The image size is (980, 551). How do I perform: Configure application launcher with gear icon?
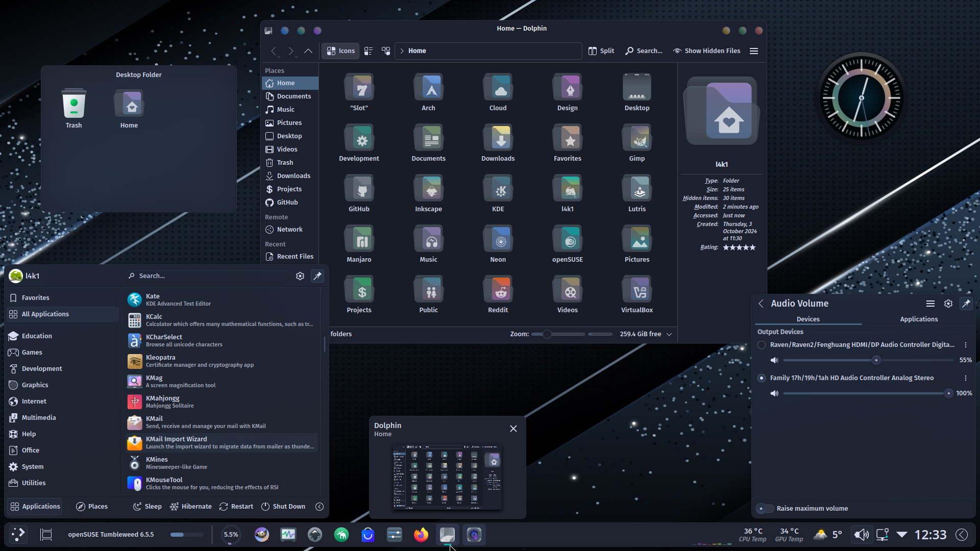pos(300,276)
